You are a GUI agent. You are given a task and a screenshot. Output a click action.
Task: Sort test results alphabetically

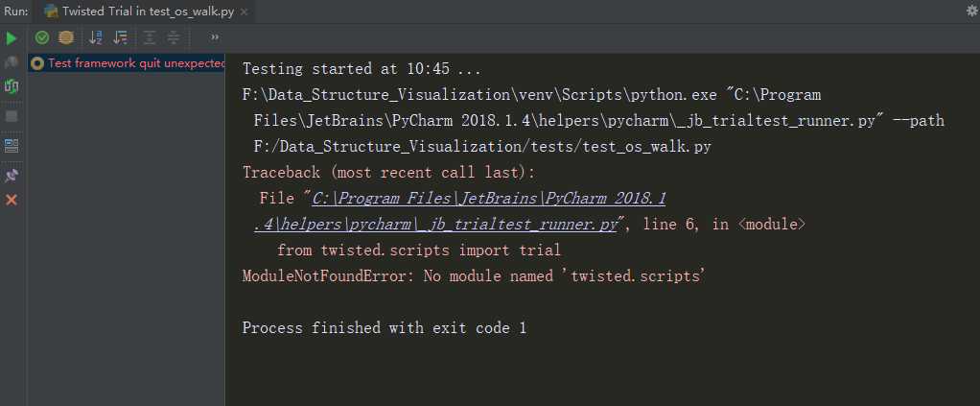(x=96, y=37)
